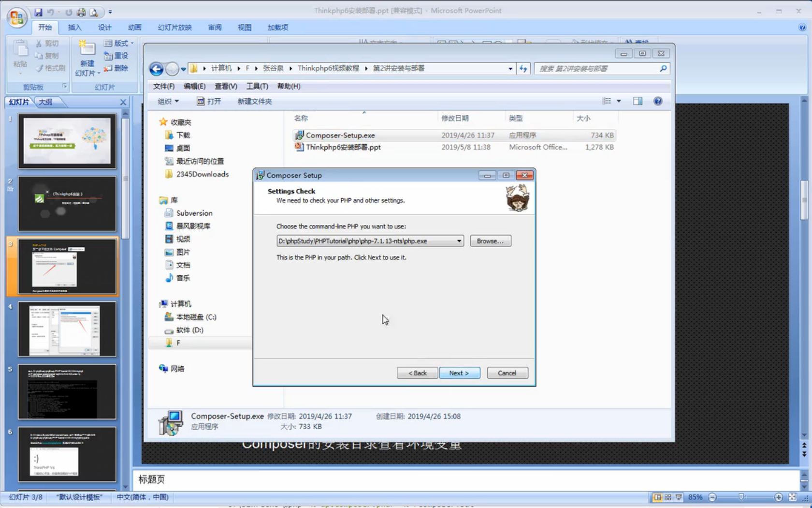Screen dimensions: 812x508
Task: Open 文档 library
Action: tap(177, 265)
